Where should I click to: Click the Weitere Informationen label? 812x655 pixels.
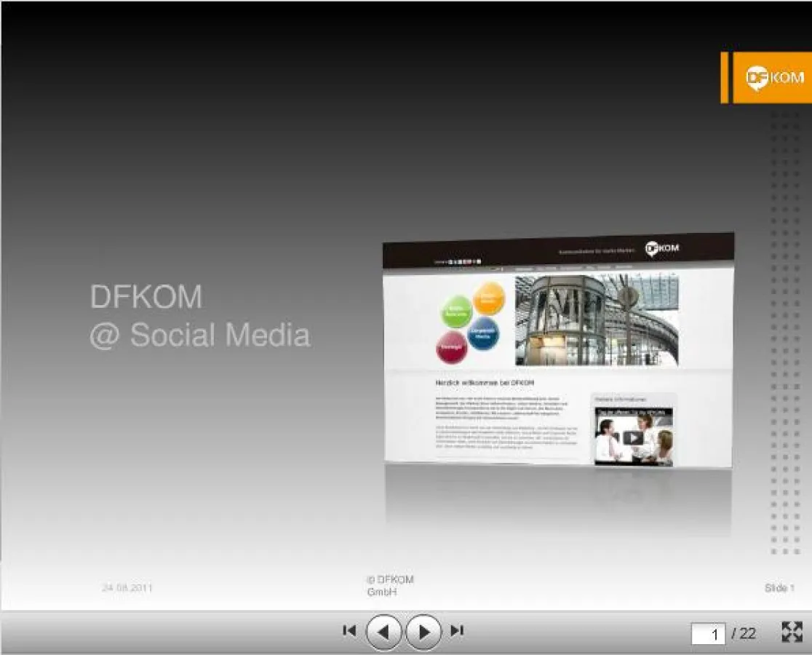(621, 399)
